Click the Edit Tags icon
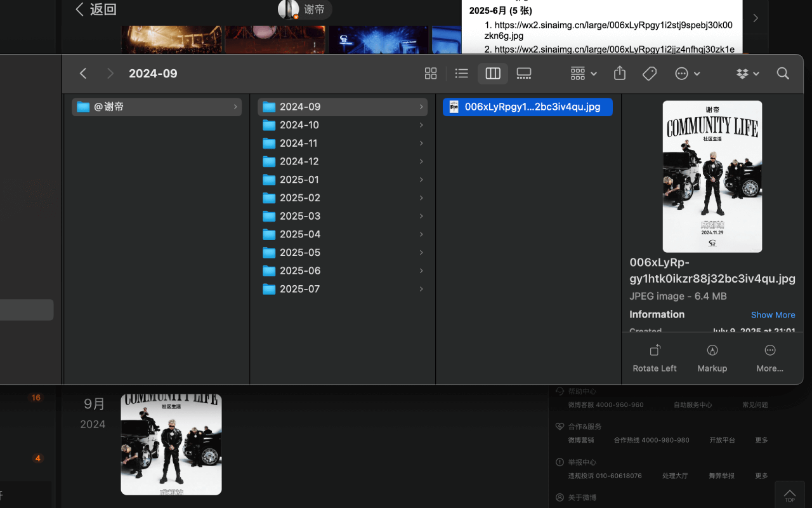The width and height of the screenshot is (812, 508). click(650, 74)
